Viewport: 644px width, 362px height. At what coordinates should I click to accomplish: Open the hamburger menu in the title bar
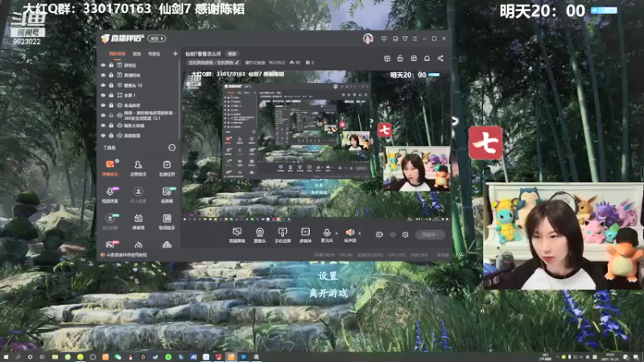[x=415, y=39]
